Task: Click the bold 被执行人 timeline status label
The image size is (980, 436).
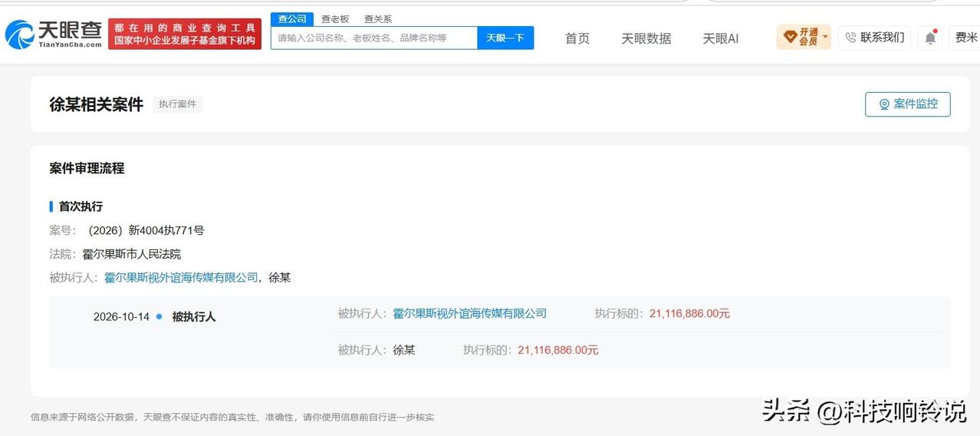Action: click(x=194, y=317)
